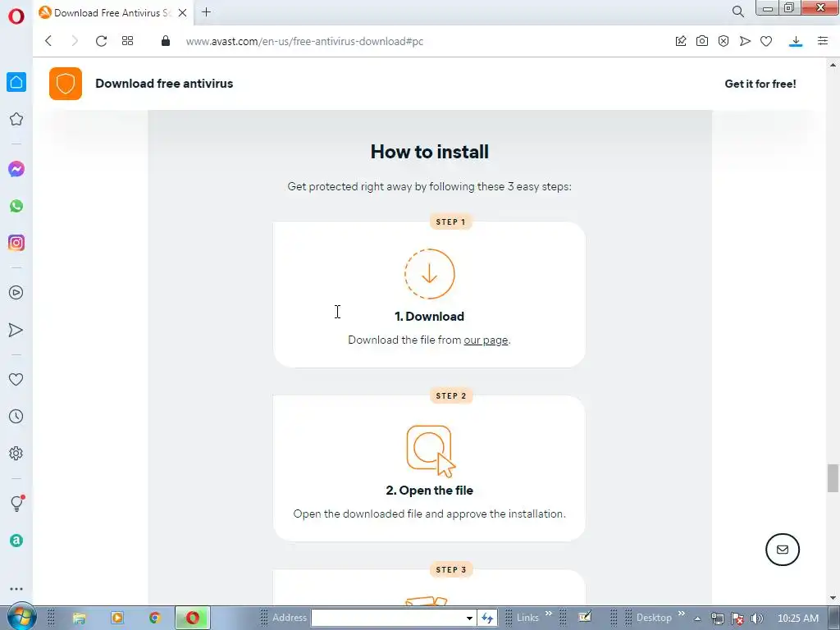Open sidebar three-dots setup menu
This screenshot has width=840, height=630.
point(16,589)
